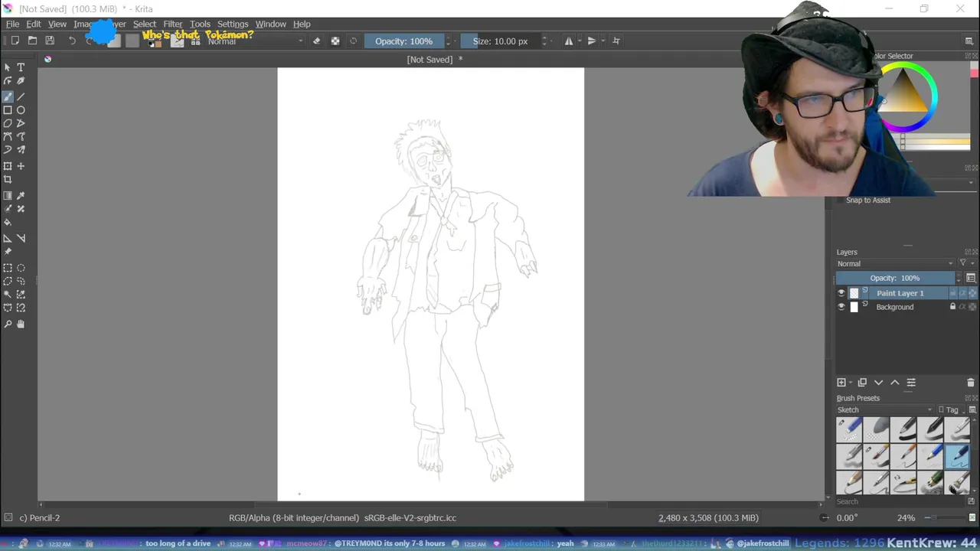The image size is (980, 551).
Task: Select the Gradient tool in toolbox
Action: 8,196
